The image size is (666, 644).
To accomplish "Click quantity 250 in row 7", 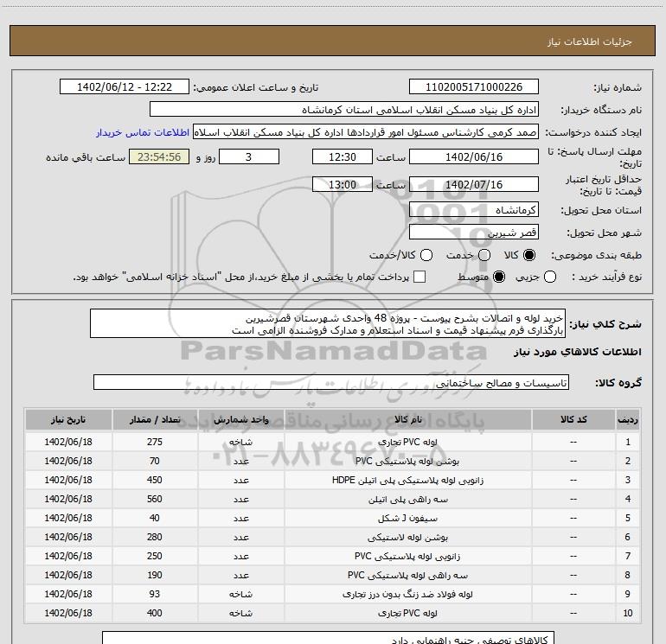I will [155, 556].
